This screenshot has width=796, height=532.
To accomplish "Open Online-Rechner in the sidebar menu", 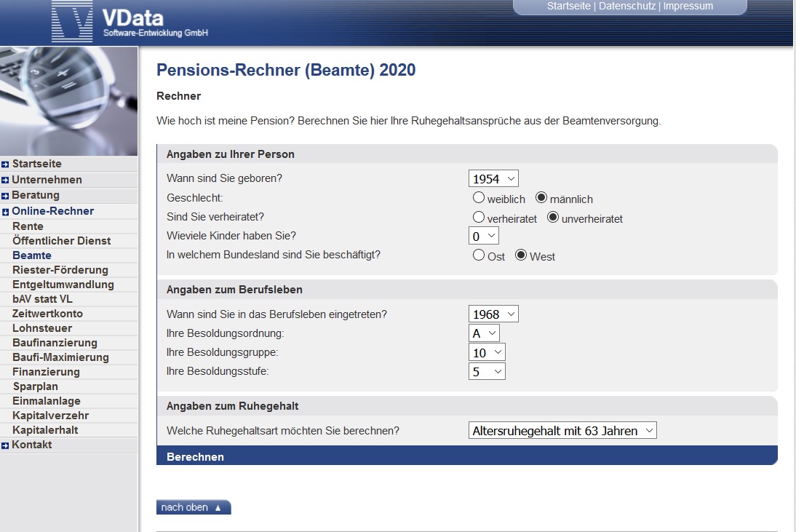I will click(53, 211).
